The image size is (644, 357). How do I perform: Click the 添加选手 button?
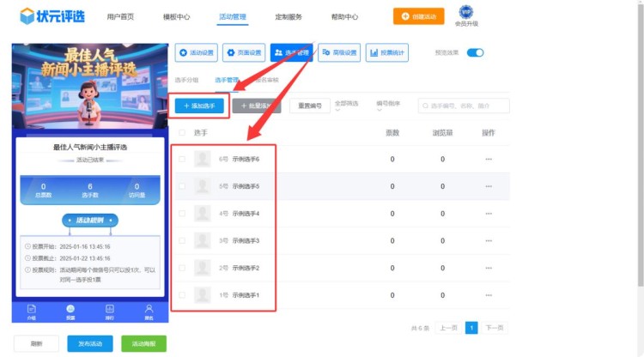pyautogui.click(x=200, y=106)
